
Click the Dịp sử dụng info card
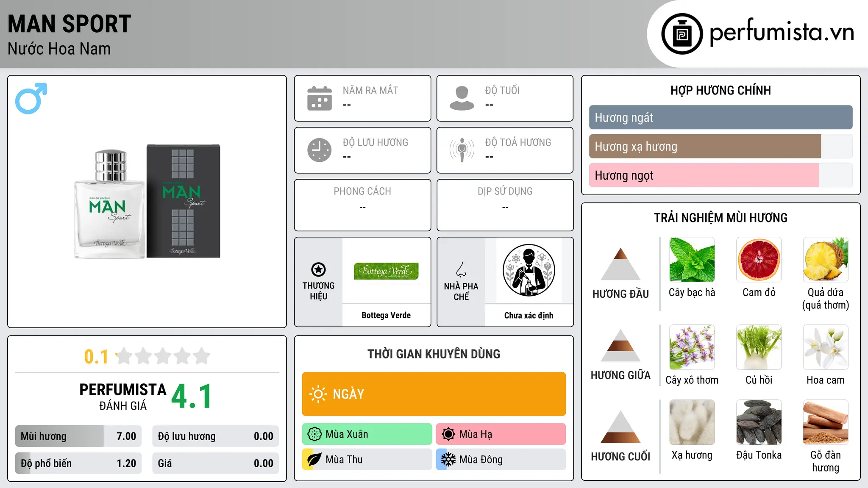click(505, 205)
